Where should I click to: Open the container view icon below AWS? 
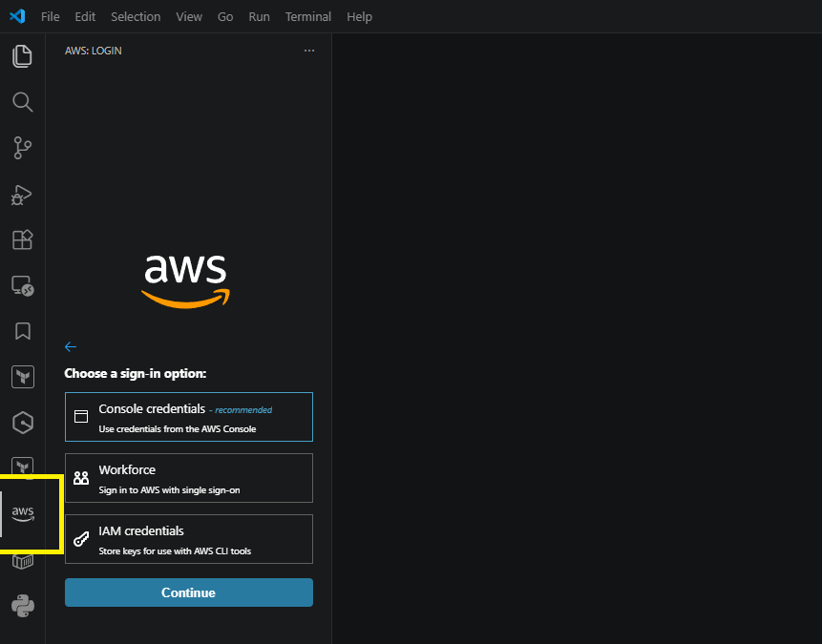coord(23,561)
